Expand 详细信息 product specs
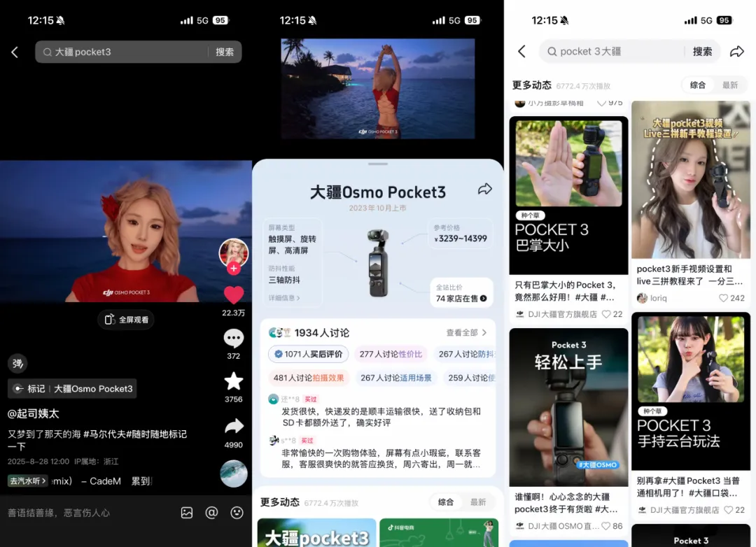756x547 pixels. pos(284,298)
